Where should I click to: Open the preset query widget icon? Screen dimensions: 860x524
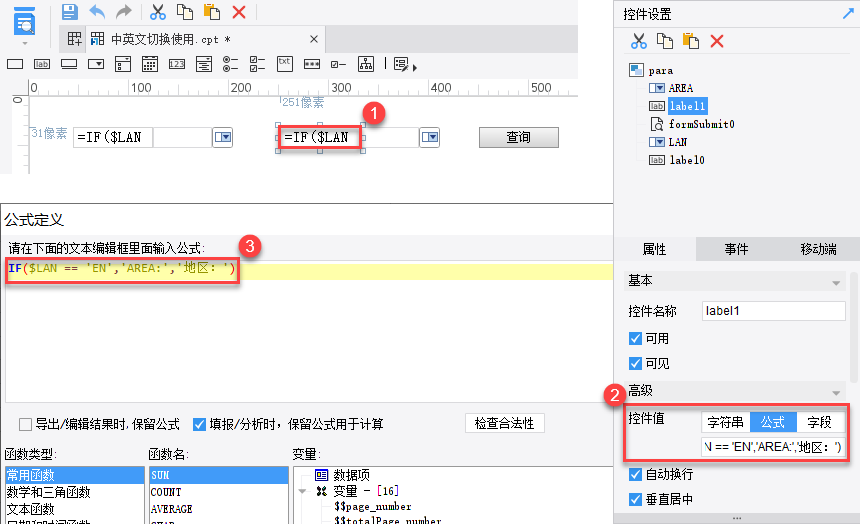click(401, 64)
